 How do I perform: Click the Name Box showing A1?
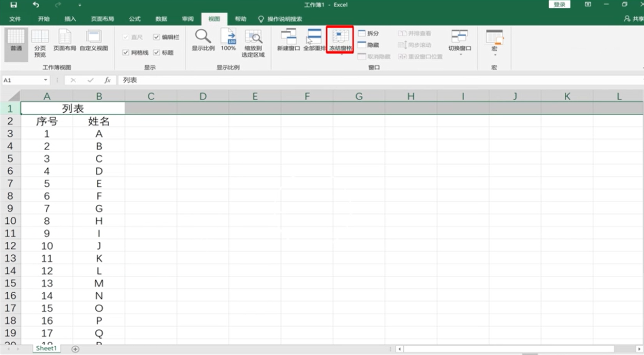pyautogui.click(x=22, y=80)
